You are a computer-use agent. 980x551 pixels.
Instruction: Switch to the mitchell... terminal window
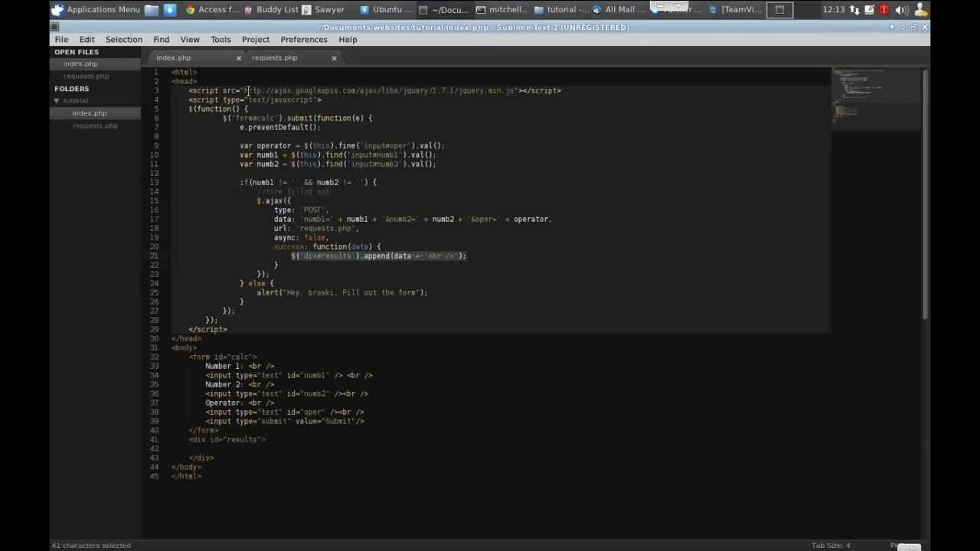(x=502, y=9)
